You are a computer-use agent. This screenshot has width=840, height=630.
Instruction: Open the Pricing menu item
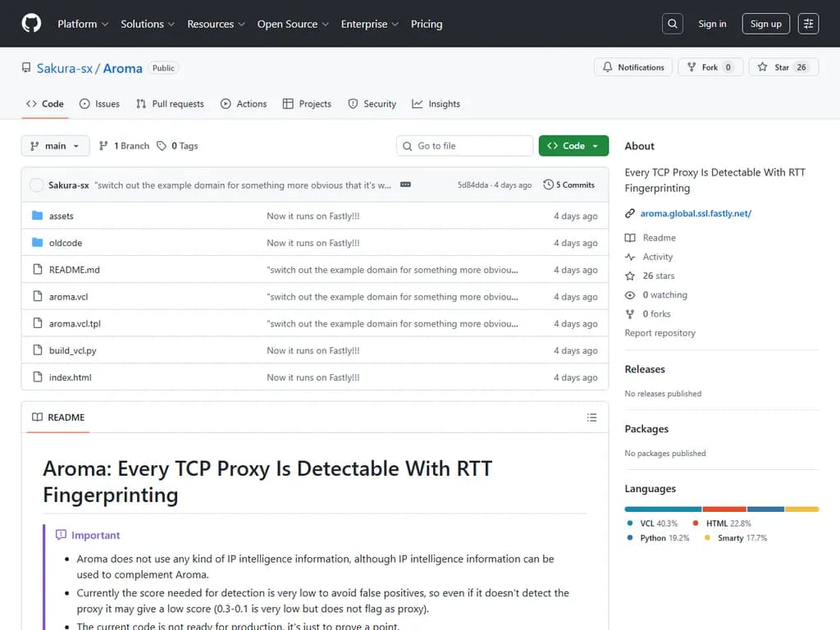pyautogui.click(x=427, y=24)
